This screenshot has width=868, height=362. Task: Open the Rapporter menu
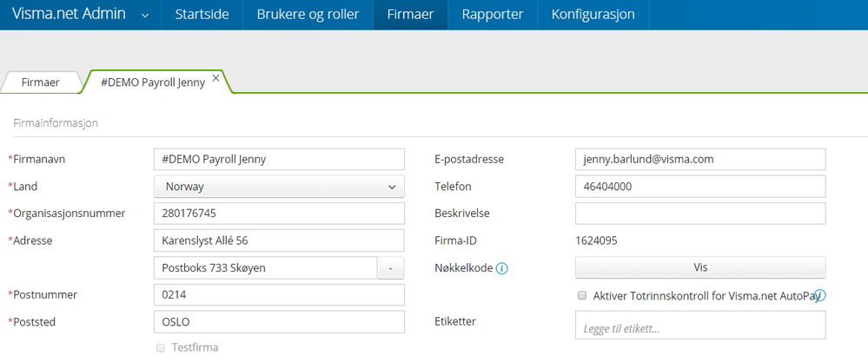point(493,15)
